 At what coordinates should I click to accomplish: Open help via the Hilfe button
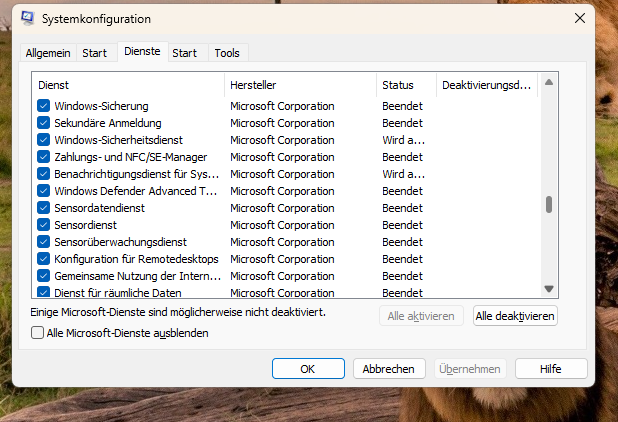pyautogui.click(x=551, y=369)
